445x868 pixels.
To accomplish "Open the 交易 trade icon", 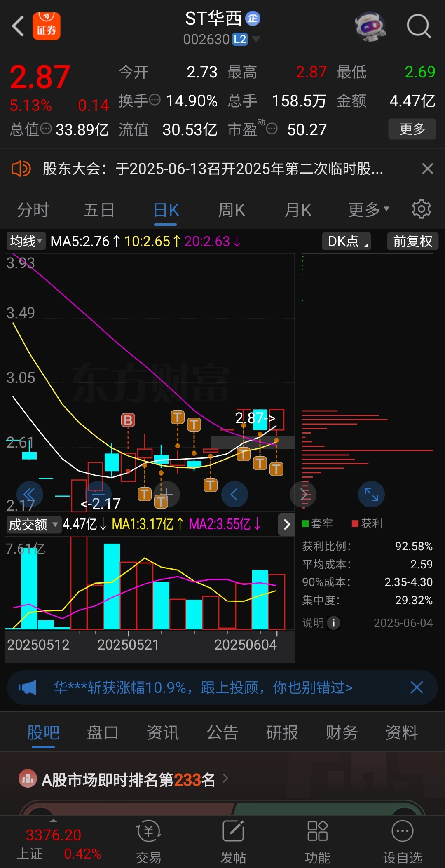I will tap(148, 841).
